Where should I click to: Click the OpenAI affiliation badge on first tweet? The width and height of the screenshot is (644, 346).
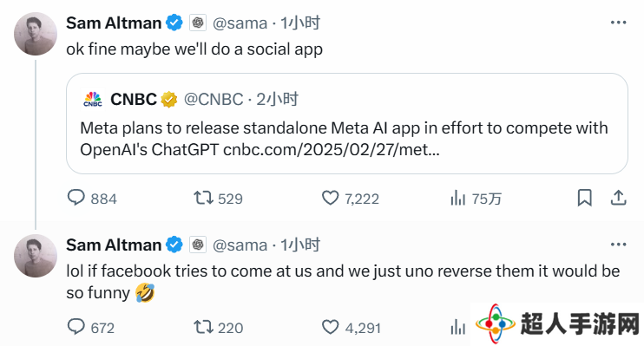click(198, 23)
